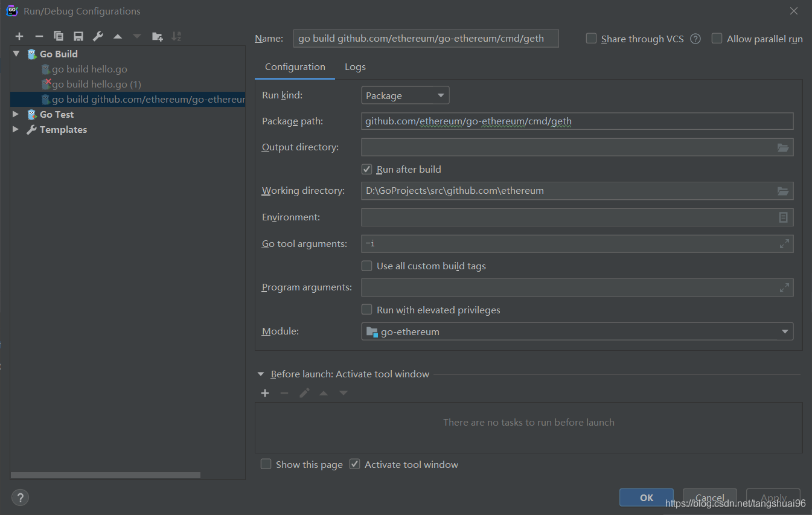Move configuration up in the list
The width and height of the screenshot is (812, 515).
click(x=118, y=37)
